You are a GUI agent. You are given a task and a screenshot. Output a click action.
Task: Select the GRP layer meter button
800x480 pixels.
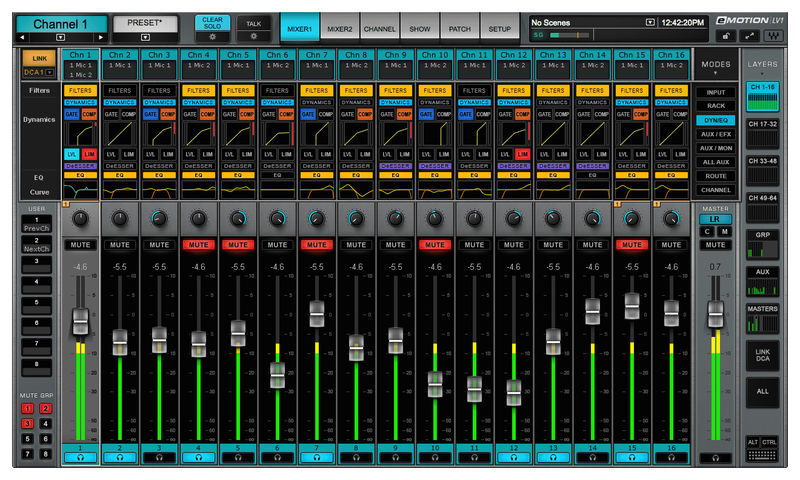762,244
